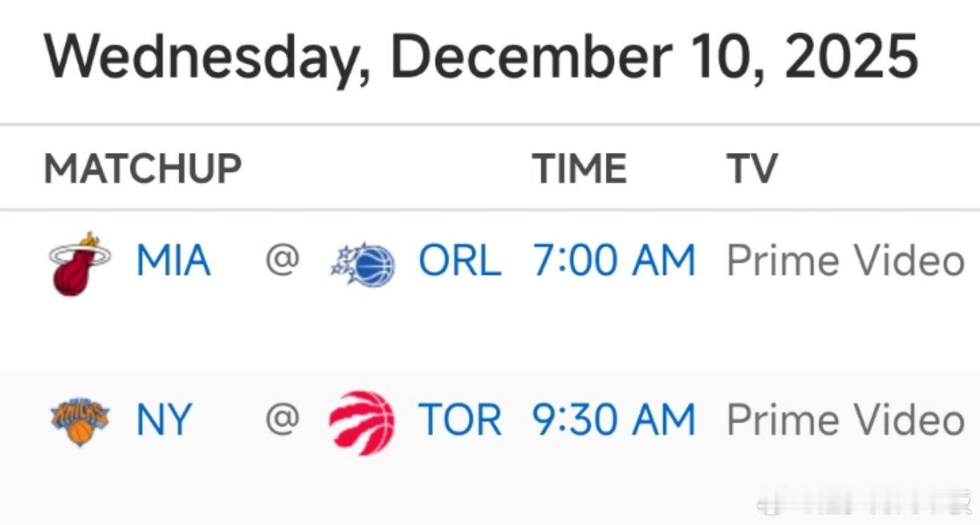The image size is (980, 525).
Task: Click the Toronto Raptors claw ball logo
Action: coord(362,423)
